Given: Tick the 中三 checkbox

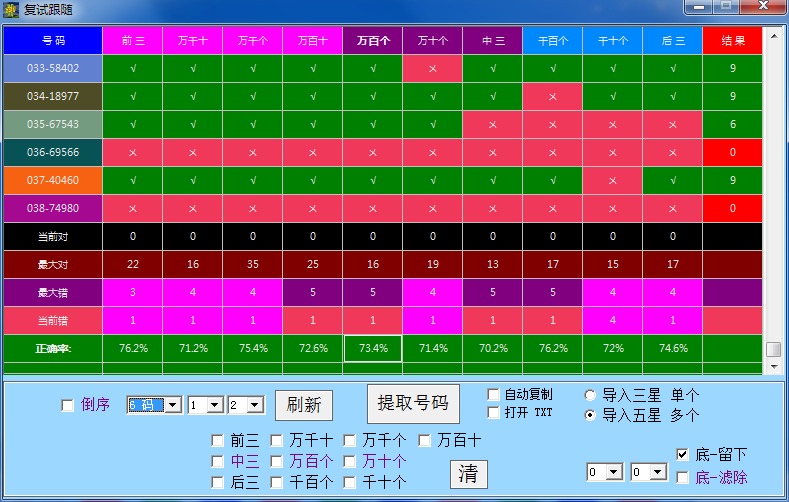Looking at the screenshot, I should tap(218, 461).
